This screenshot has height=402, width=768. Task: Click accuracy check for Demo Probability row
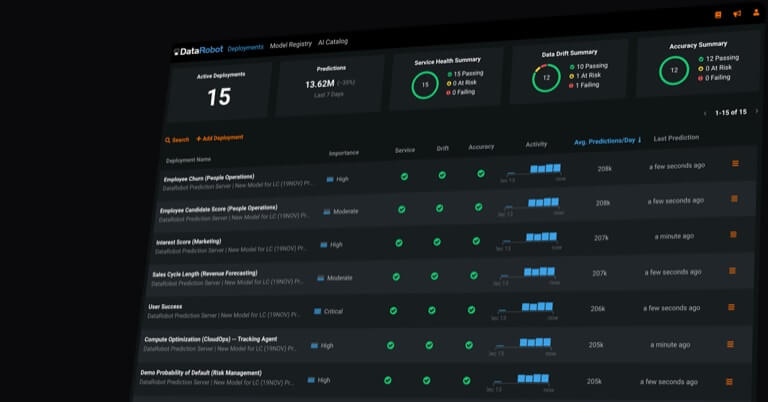(466, 380)
